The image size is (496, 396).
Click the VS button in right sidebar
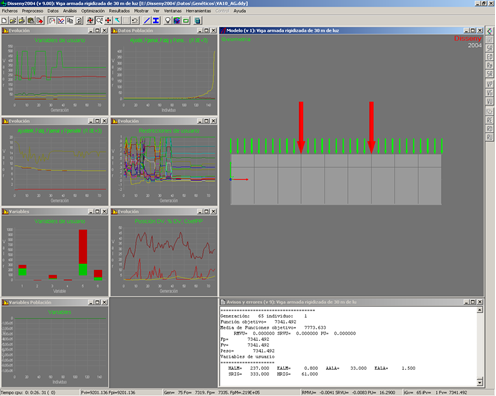[x=489, y=92]
